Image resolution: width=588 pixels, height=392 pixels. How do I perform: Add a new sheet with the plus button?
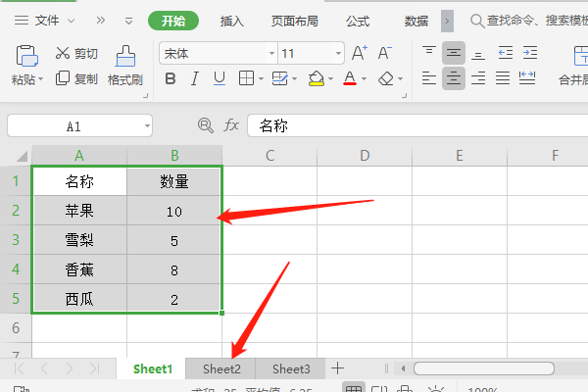[x=337, y=368]
